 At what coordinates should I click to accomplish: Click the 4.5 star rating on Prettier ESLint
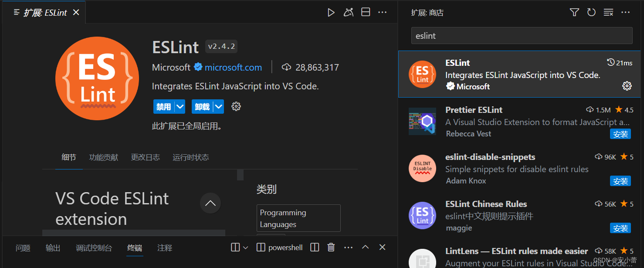click(x=624, y=110)
